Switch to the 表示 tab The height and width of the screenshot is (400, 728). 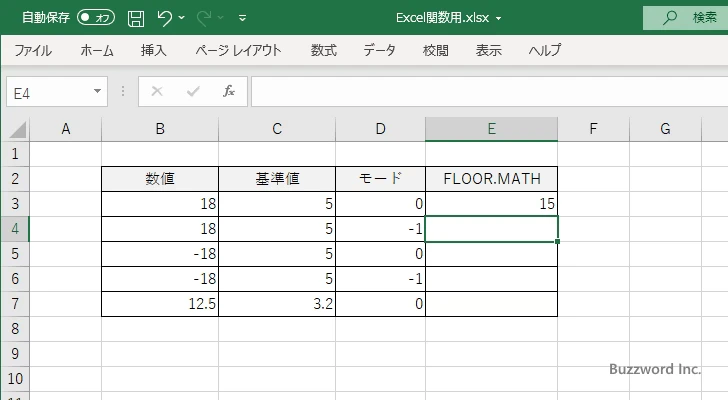489,50
